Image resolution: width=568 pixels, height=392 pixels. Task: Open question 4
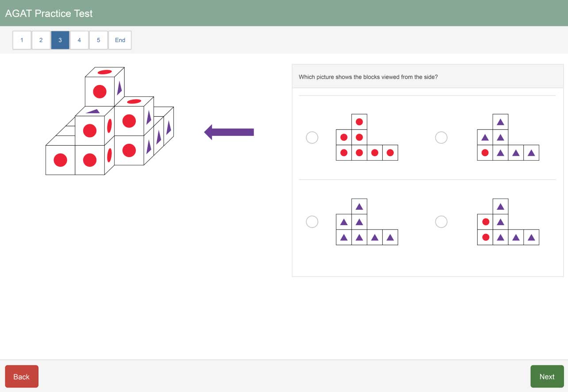(79, 40)
